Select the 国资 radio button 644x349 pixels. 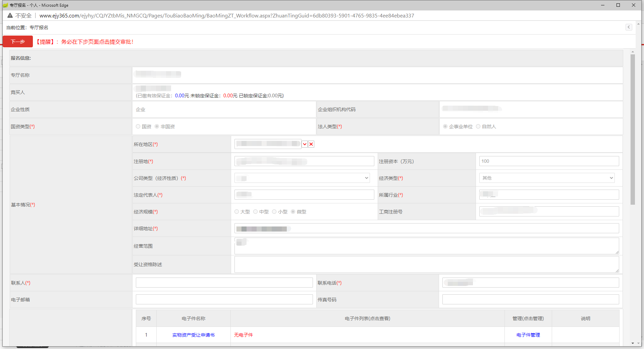(138, 127)
